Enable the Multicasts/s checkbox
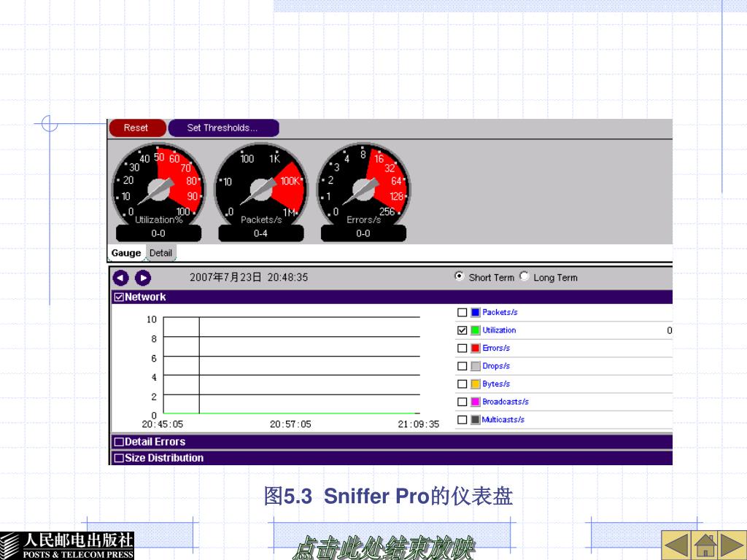The height and width of the screenshot is (560, 747). 462,419
